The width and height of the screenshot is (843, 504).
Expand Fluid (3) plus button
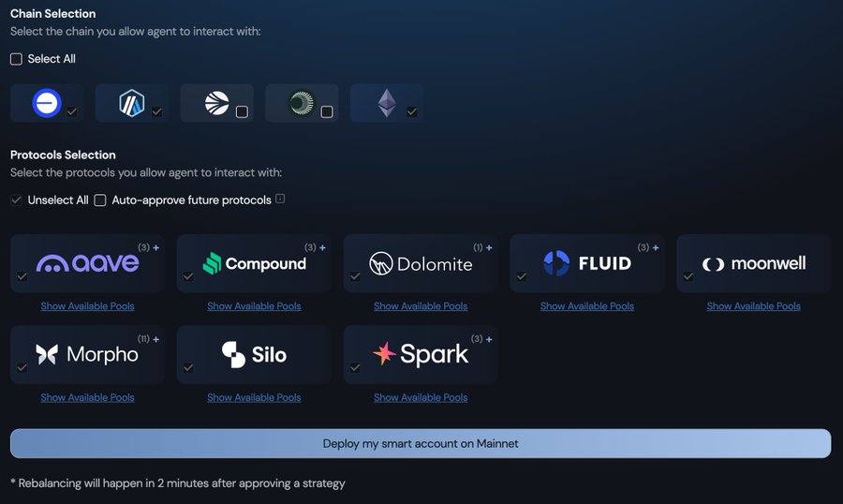click(656, 247)
